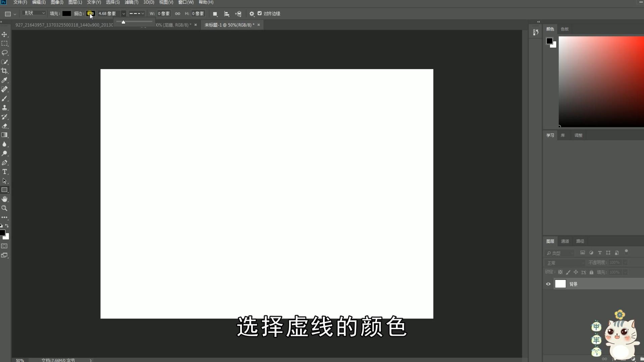
Task: Select the Path Selection tool
Action: pos(4,181)
